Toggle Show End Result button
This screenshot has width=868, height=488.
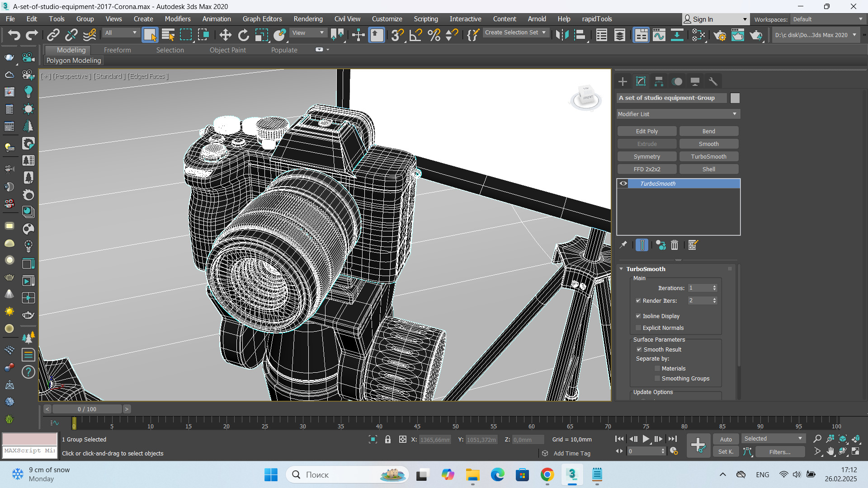click(642, 244)
